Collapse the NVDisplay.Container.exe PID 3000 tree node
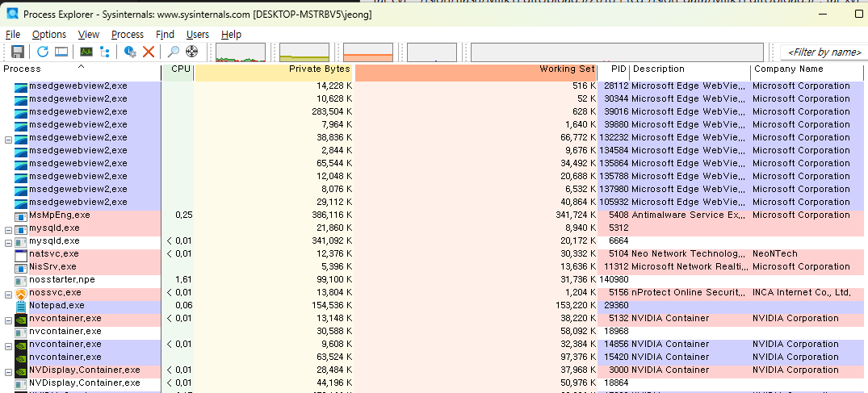 [x=8, y=371]
